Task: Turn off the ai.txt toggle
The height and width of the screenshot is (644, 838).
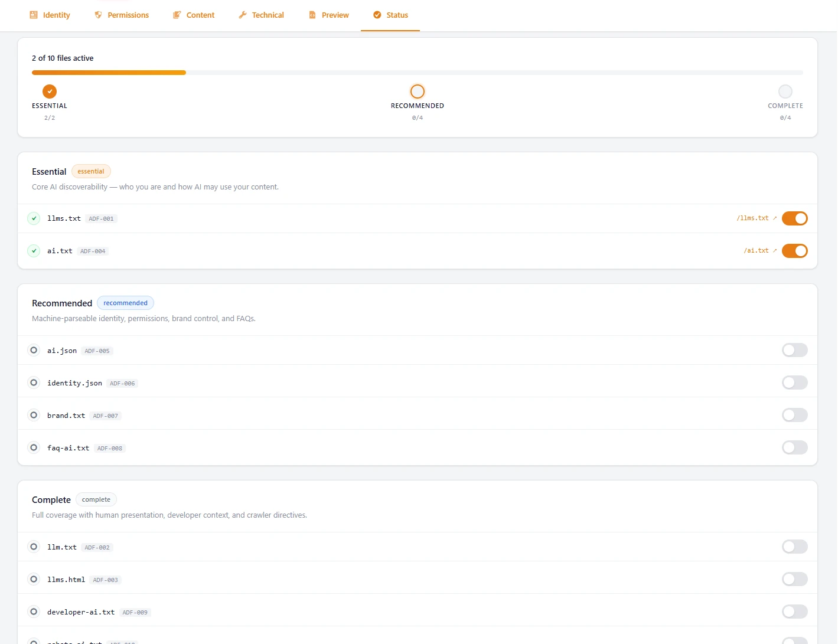Action: pos(795,251)
